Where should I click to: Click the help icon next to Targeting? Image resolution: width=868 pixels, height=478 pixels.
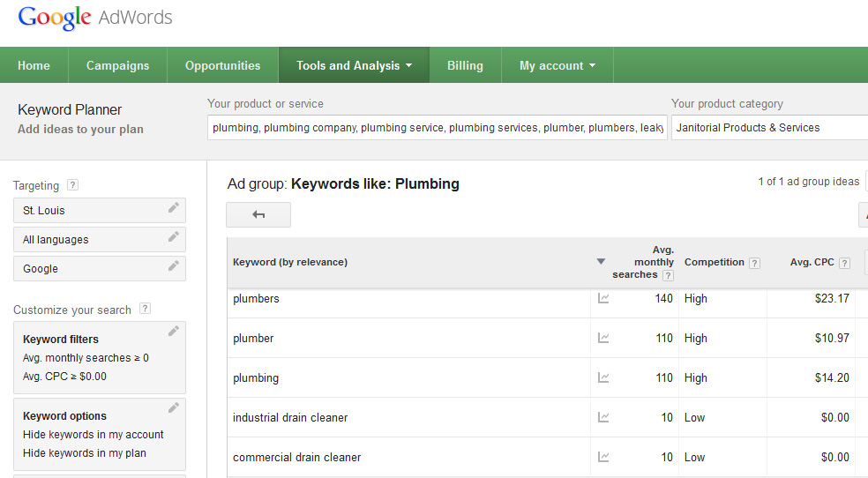(x=72, y=185)
